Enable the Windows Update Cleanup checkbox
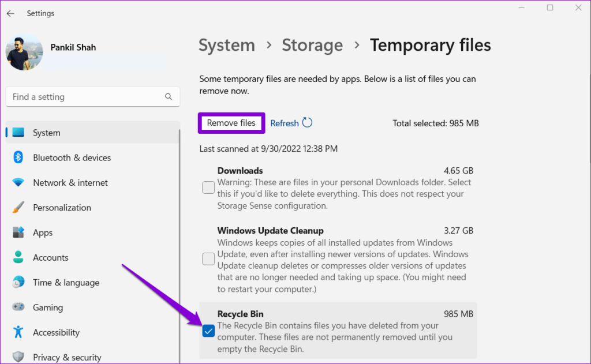 click(208, 259)
